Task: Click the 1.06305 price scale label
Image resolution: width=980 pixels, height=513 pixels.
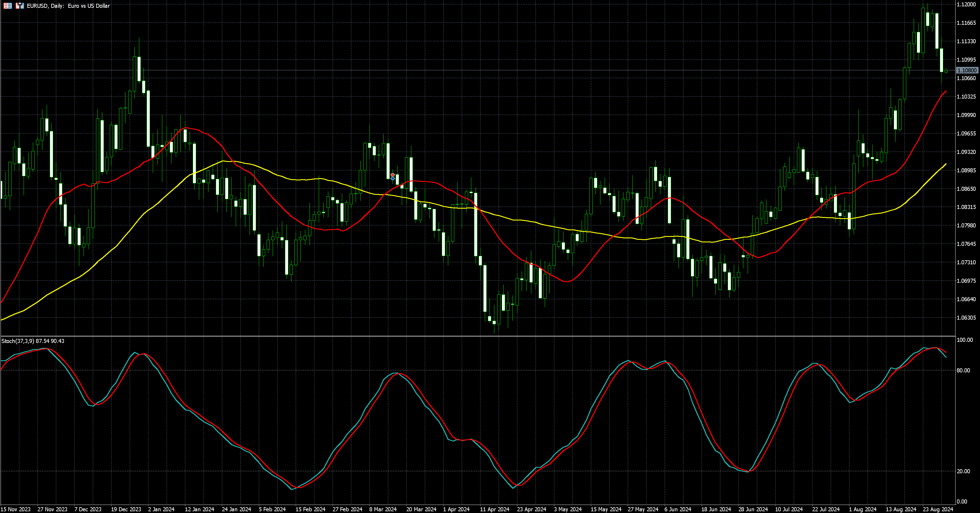Action: click(966, 318)
